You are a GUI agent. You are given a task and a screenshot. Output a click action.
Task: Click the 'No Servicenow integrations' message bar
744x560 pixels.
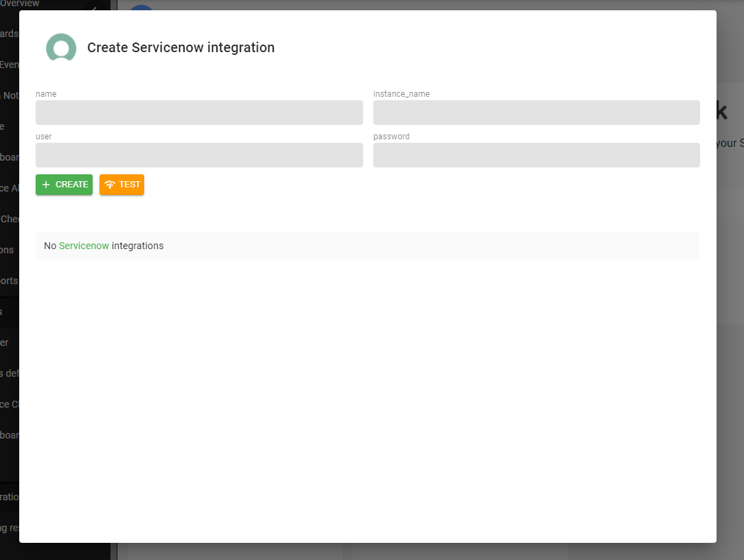click(x=368, y=246)
